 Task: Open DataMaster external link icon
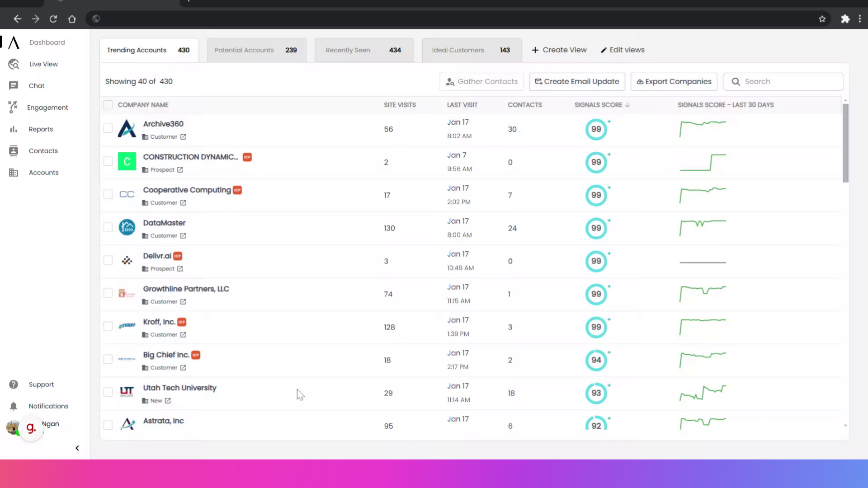183,236
